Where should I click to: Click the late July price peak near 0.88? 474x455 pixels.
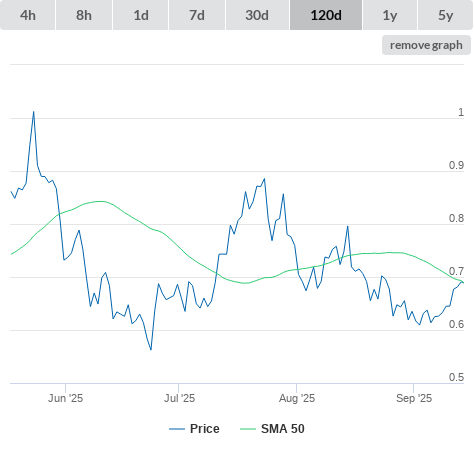pos(264,179)
